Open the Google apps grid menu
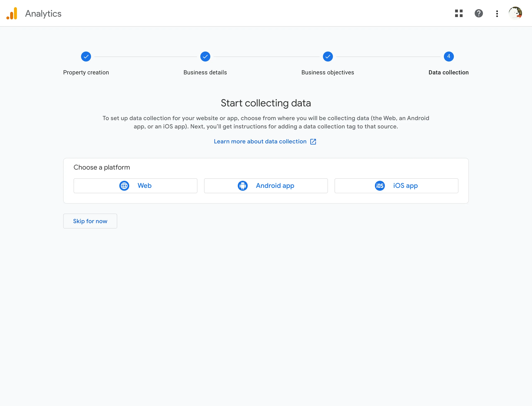Screen dimensions: 532x406 pos(459,13)
